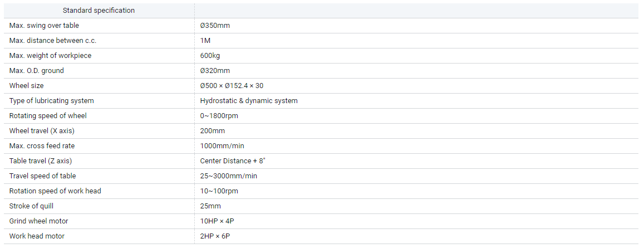
Task: Select 'Table travel (Z axis)' label
Action: point(41,161)
